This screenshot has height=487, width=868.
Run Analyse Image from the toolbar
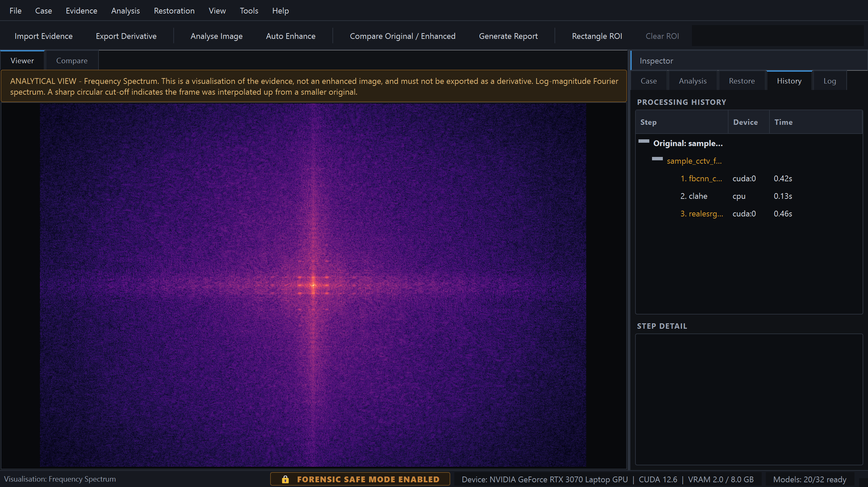tap(216, 36)
